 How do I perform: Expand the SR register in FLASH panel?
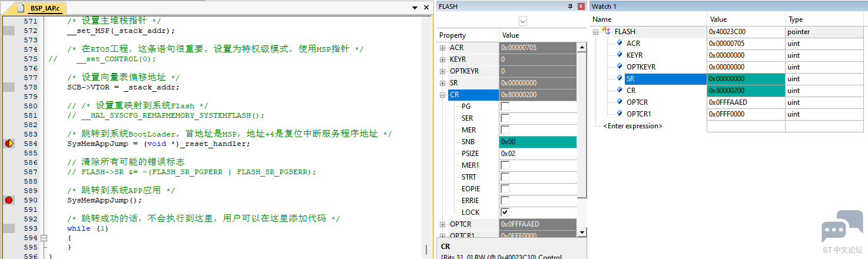[x=442, y=83]
